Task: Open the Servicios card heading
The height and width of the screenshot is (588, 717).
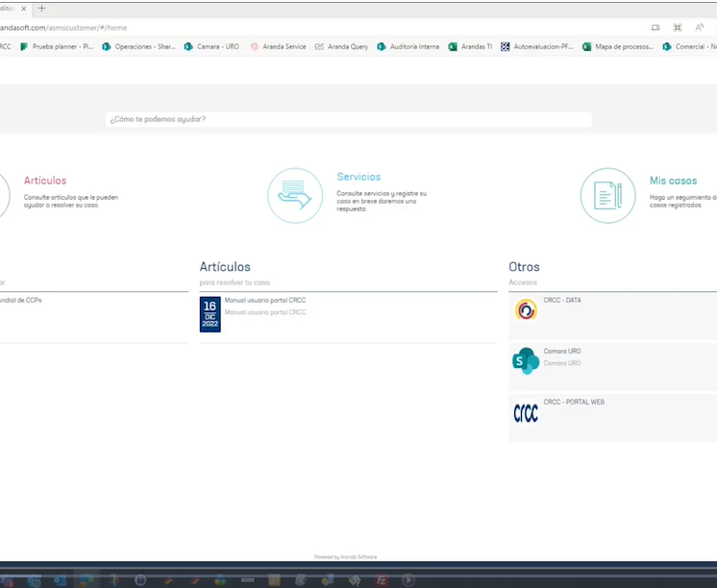Action: [x=358, y=177]
